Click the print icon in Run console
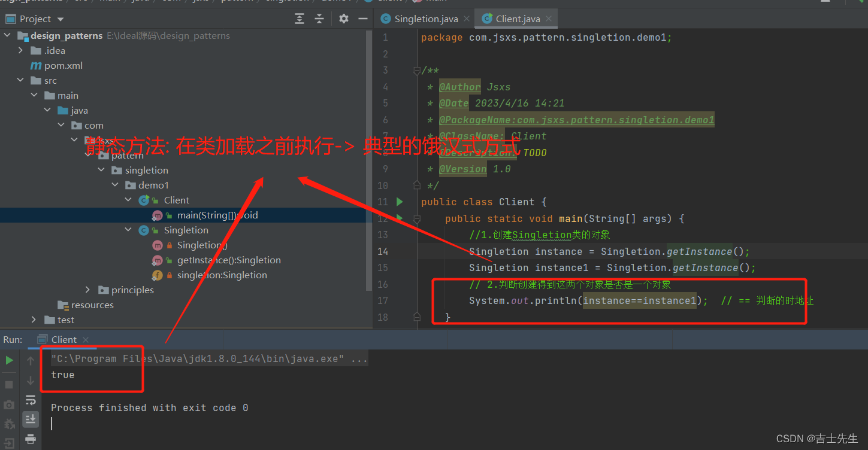Screen dimensions: 868x450 point(31,439)
